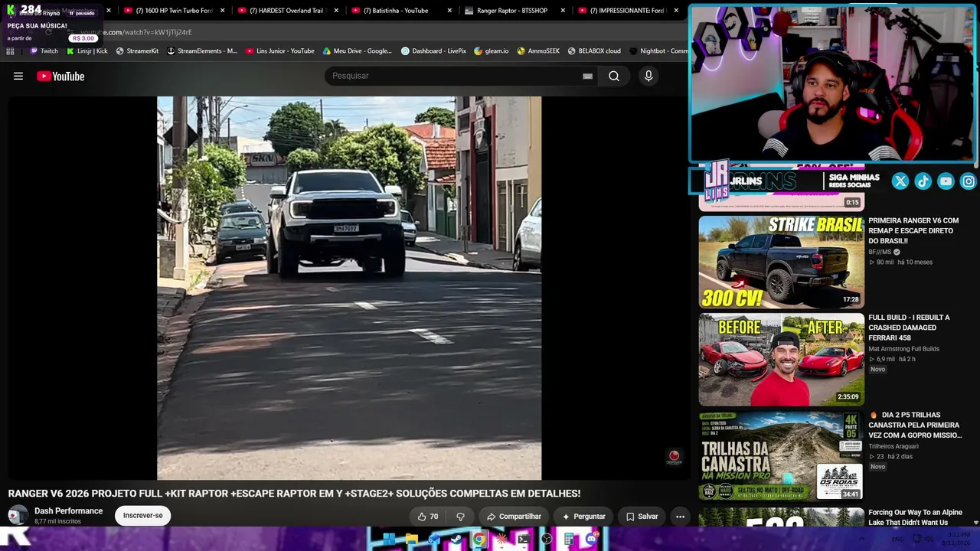Image resolution: width=980 pixels, height=551 pixels.
Task: Open the BELABOX cloud bookmark
Action: pos(594,51)
